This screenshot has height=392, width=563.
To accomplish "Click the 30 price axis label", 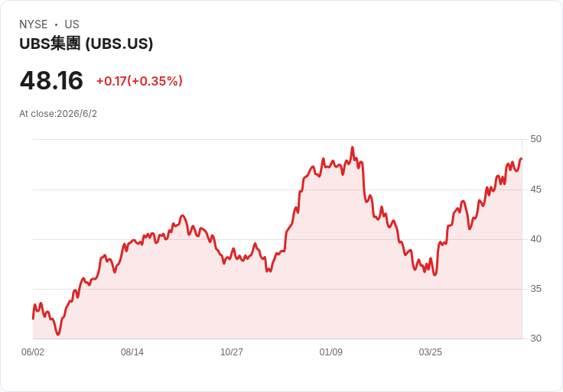I will click(535, 339).
